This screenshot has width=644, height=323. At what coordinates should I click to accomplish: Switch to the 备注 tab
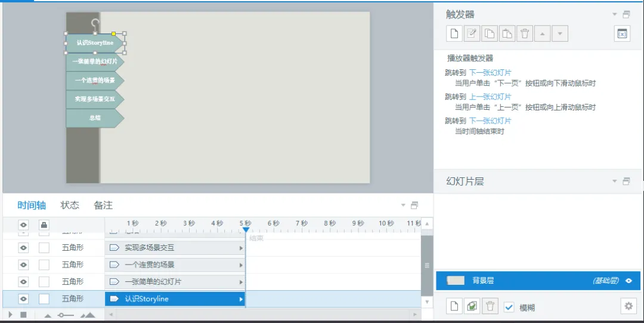click(103, 205)
